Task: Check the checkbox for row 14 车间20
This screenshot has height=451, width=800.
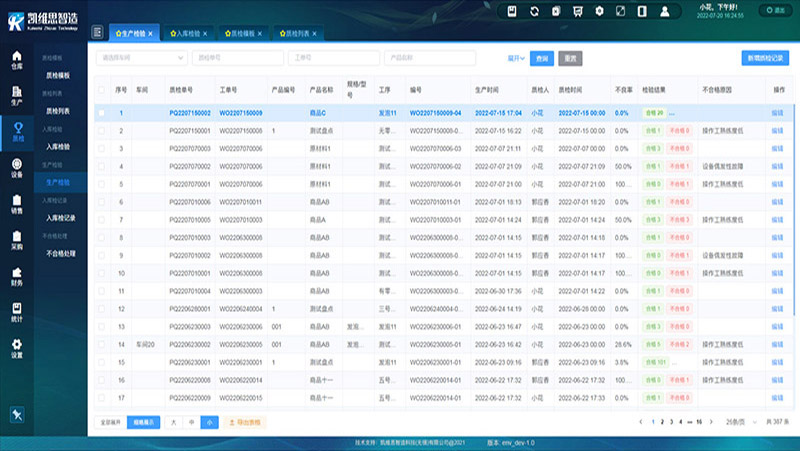Action: [102, 344]
